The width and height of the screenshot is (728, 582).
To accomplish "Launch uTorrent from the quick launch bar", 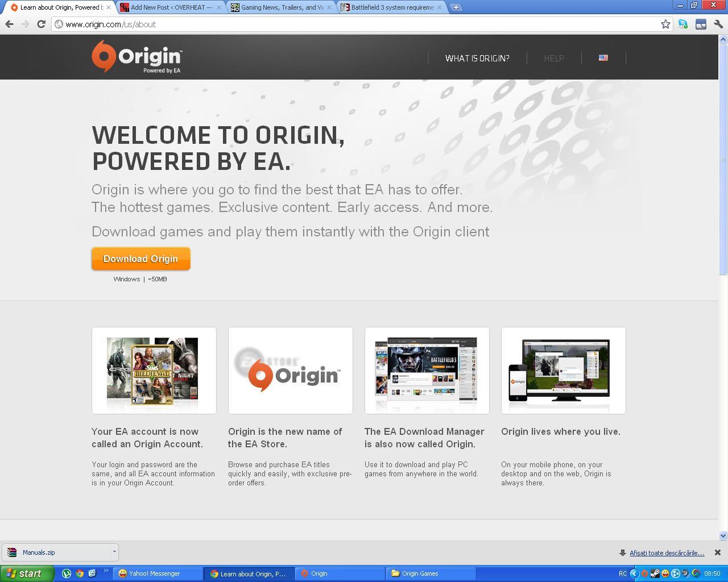I will point(67,573).
